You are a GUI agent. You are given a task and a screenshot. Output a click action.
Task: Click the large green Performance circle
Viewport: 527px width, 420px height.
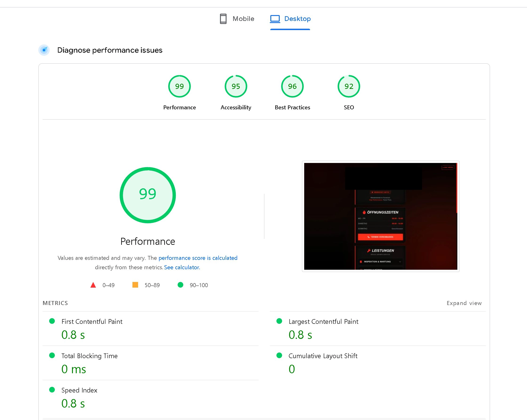[147, 195]
